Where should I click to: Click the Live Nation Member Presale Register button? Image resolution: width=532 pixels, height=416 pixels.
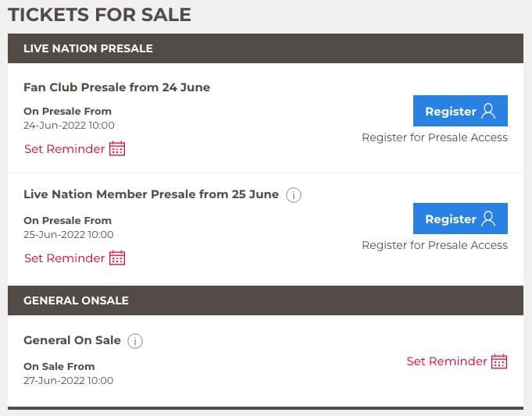(x=460, y=219)
